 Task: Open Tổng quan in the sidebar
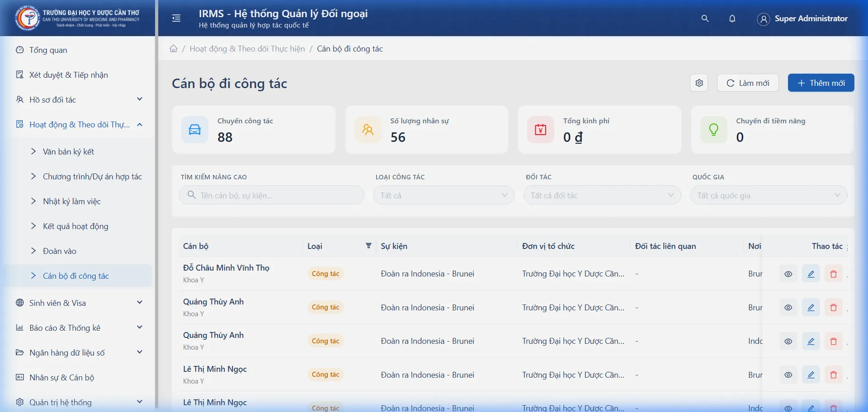tap(48, 50)
